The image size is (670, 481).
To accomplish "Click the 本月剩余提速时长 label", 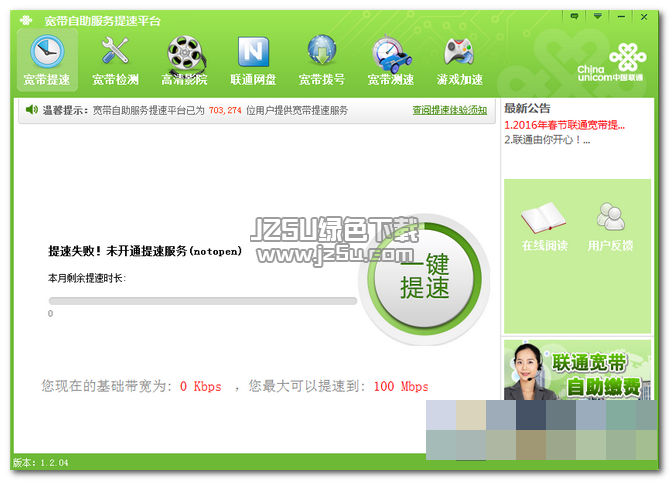I will [x=87, y=278].
